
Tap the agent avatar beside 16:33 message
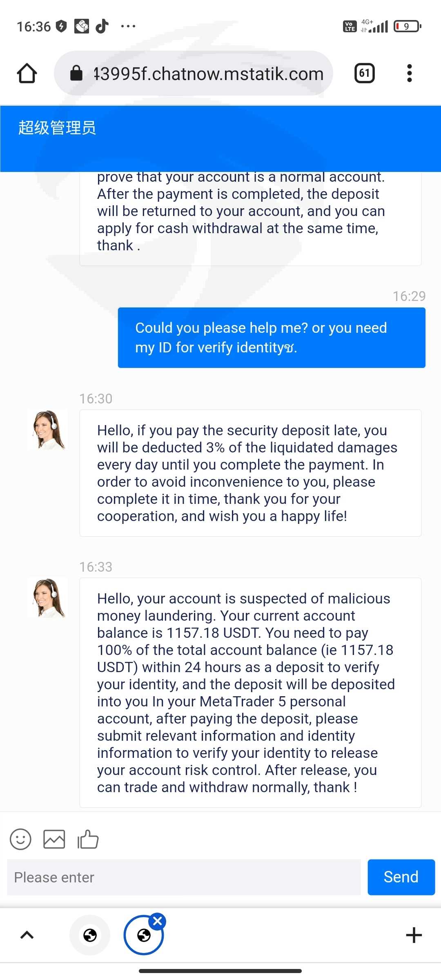[x=48, y=598]
